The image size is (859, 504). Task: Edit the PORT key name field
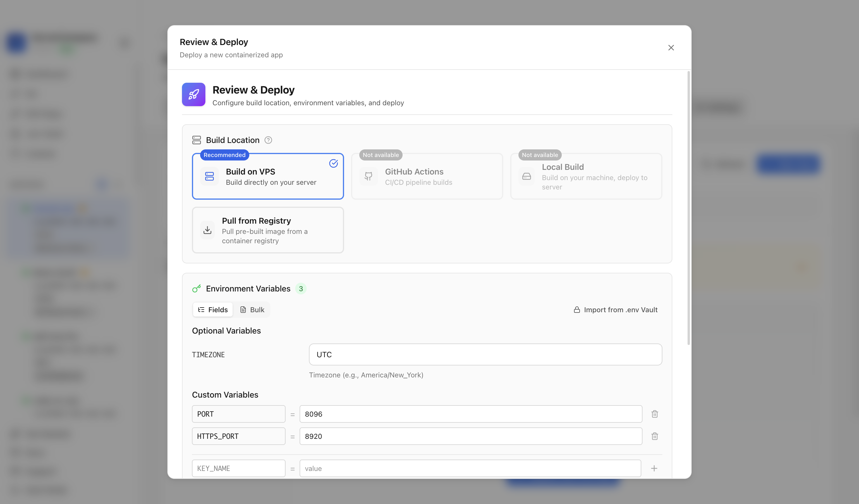[x=239, y=414]
